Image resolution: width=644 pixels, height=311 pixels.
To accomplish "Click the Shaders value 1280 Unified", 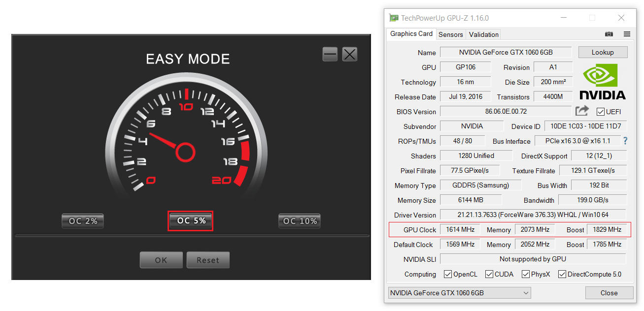I will 476,155.
